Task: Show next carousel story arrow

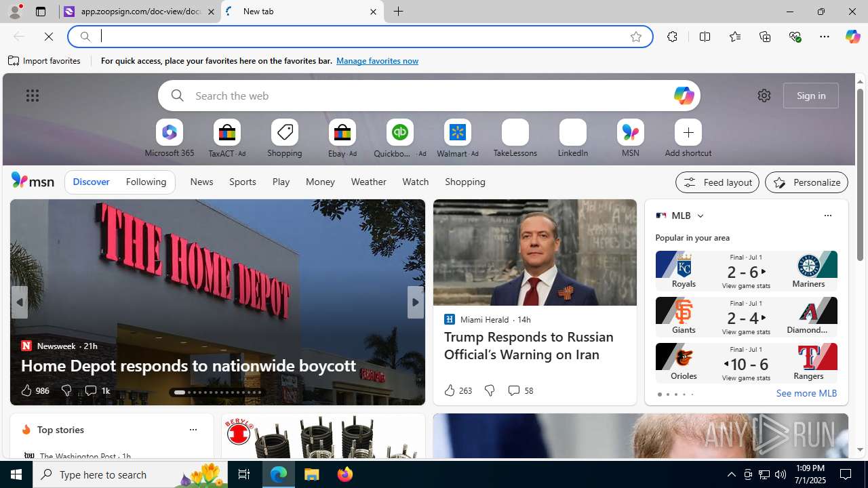Action: click(416, 302)
